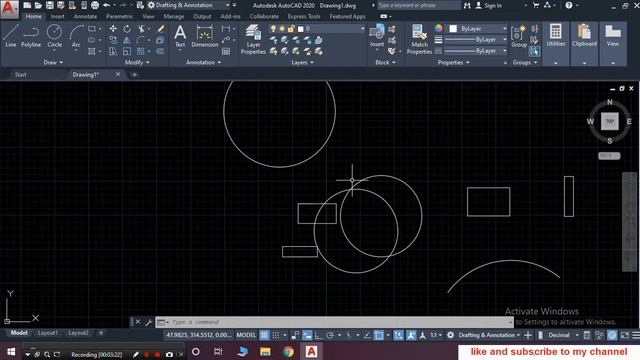This screenshot has width=640, height=360.
Task: Toggle grid display in status bar
Action: pos(264,335)
